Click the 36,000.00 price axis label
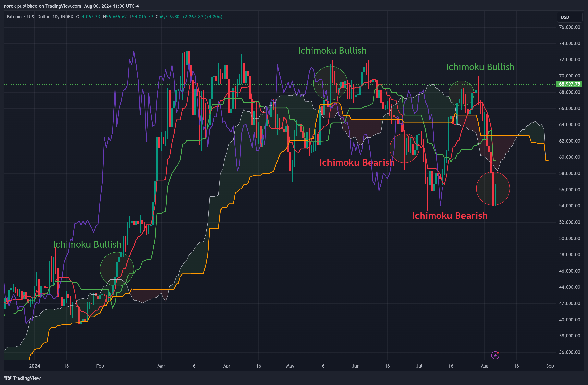The image size is (588, 385). (570, 352)
